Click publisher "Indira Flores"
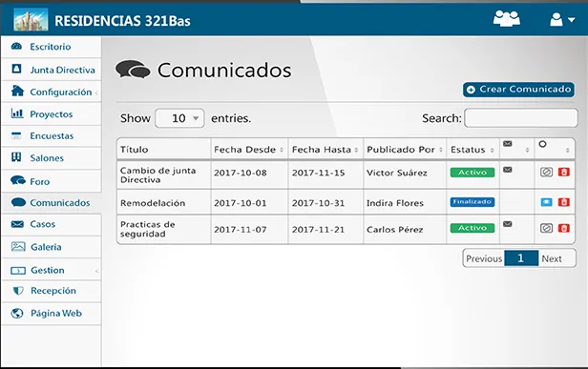 [x=395, y=203]
